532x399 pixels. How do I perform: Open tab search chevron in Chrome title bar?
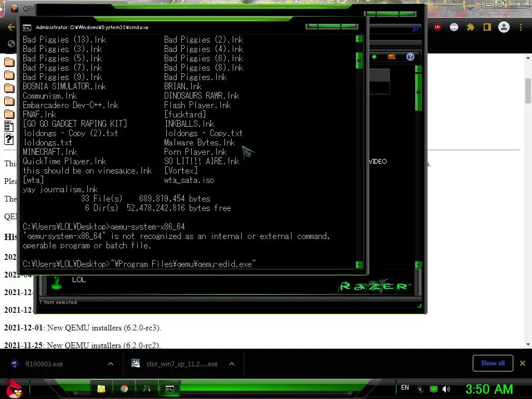(470, 8)
